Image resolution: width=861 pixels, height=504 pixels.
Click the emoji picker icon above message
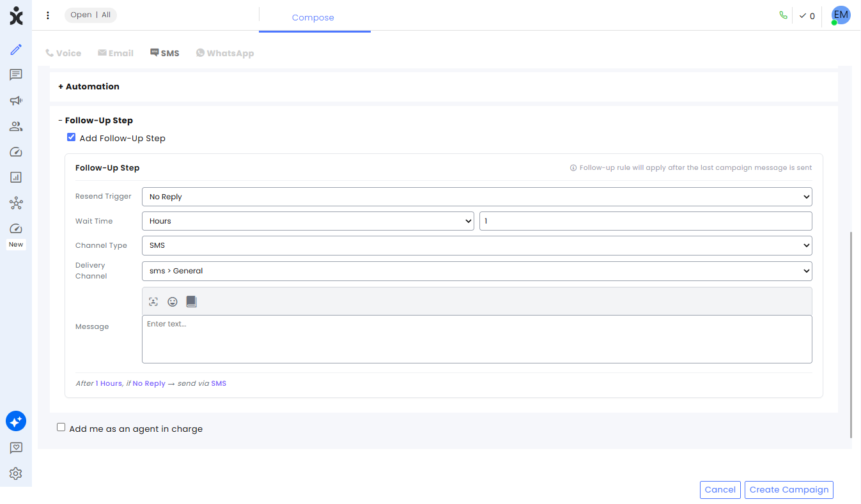(x=173, y=302)
